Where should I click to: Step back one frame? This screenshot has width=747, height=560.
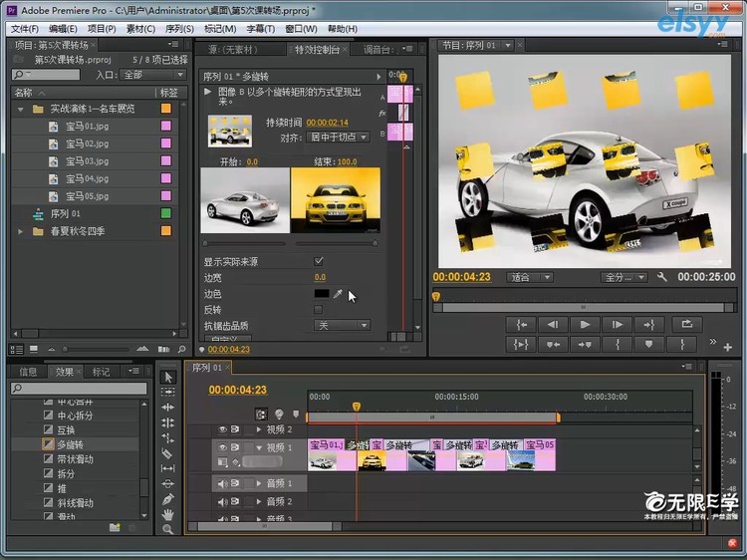pyautogui.click(x=553, y=325)
